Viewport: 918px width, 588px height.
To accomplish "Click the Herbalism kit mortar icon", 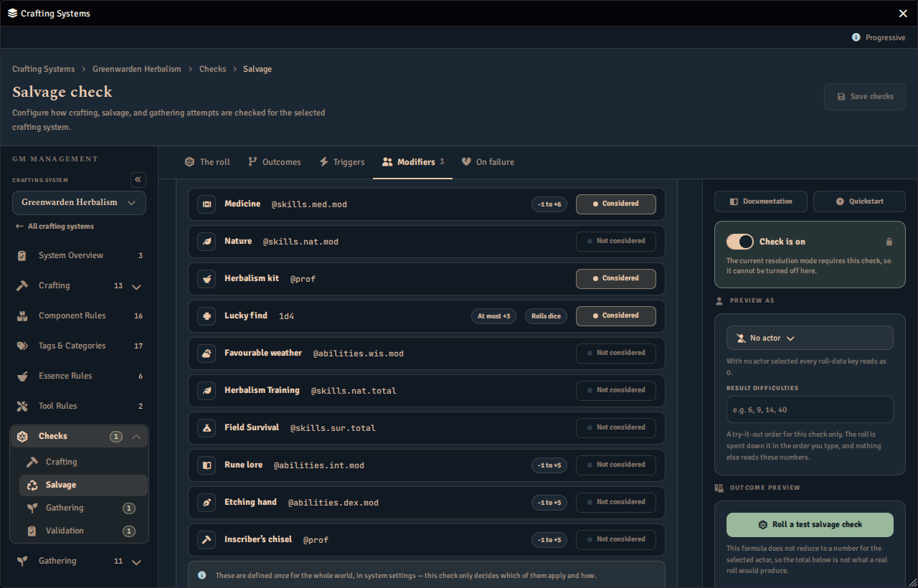I will [x=207, y=279].
